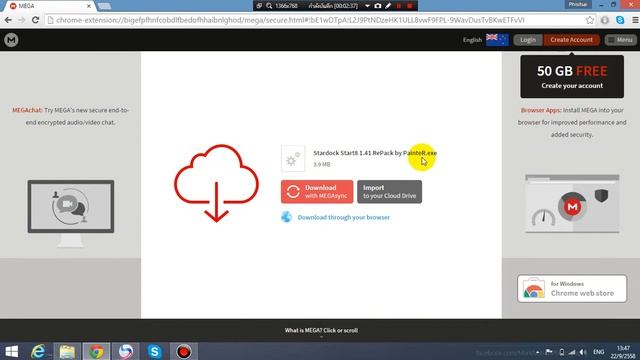Click the MEGA logo icon

[x=11, y=40]
